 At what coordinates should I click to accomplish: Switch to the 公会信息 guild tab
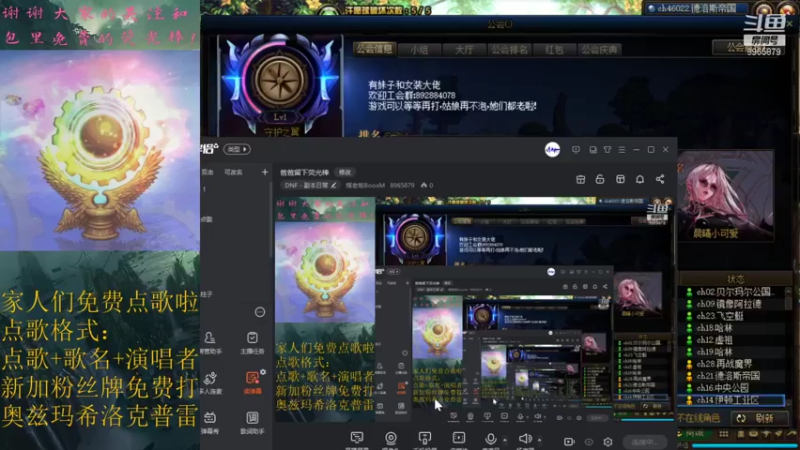pyautogui.click(x=374, y=49)
